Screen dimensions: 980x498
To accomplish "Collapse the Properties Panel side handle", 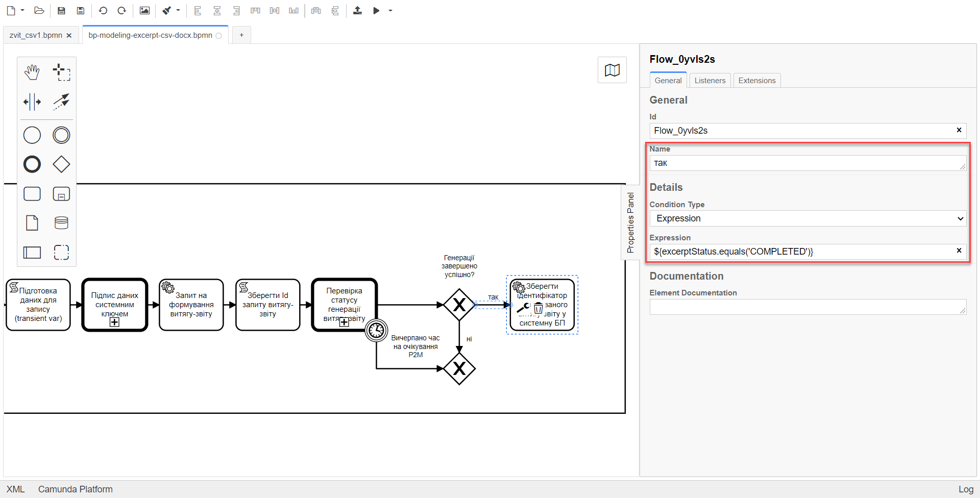I will coord(630,222).
